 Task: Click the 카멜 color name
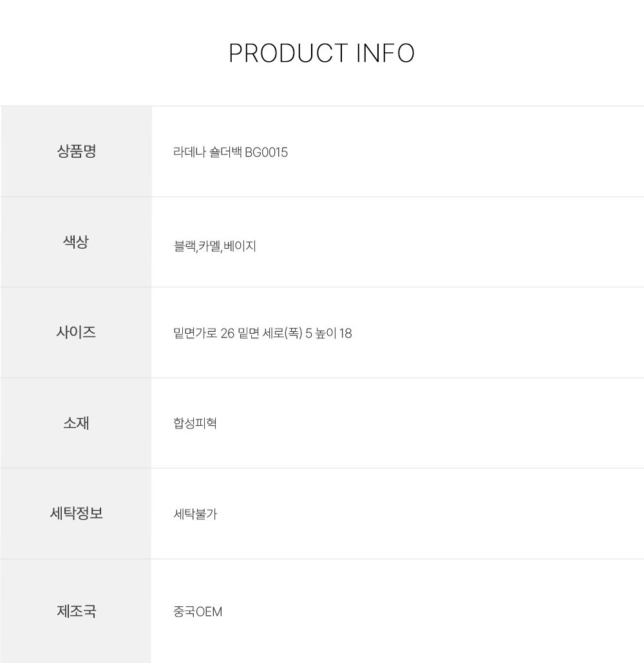[209, 246]
